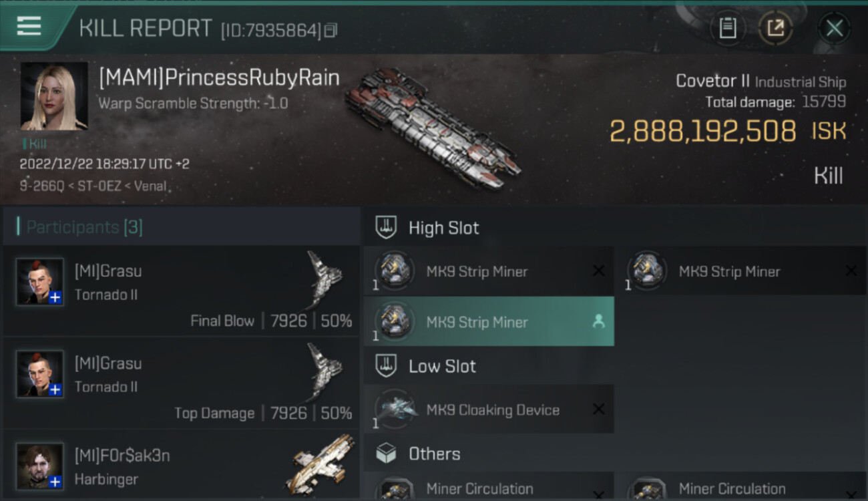Collapse the Low Slot section
This screenshot has width=868, height=501.
click(442, 366)
